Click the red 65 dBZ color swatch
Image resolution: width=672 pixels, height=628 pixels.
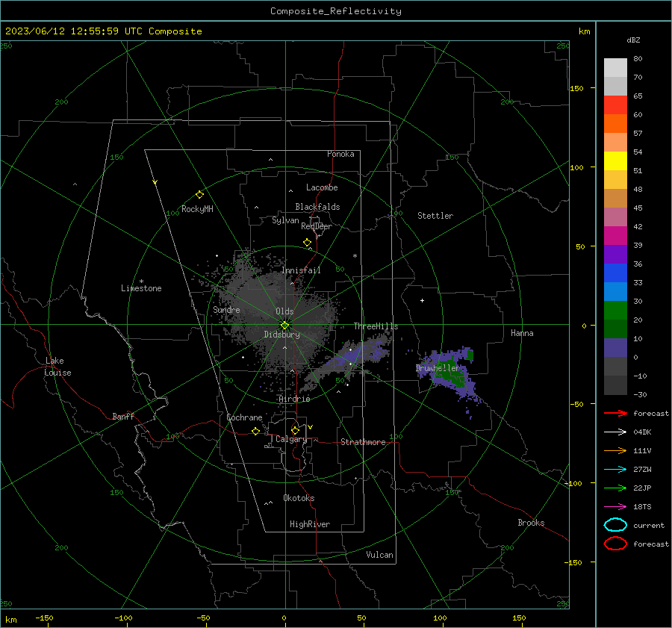pyautogui.click(x=615, y=105)
